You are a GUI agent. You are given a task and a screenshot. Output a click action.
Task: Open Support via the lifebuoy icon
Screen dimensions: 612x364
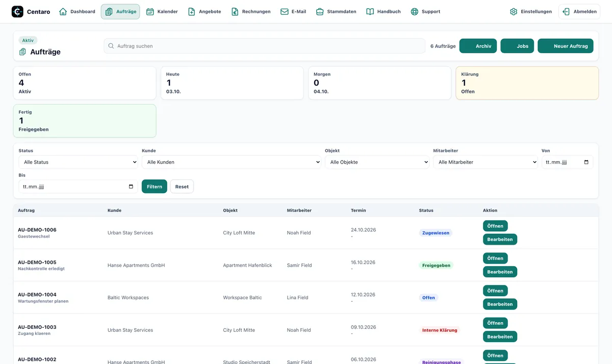(x=415, y=12)
